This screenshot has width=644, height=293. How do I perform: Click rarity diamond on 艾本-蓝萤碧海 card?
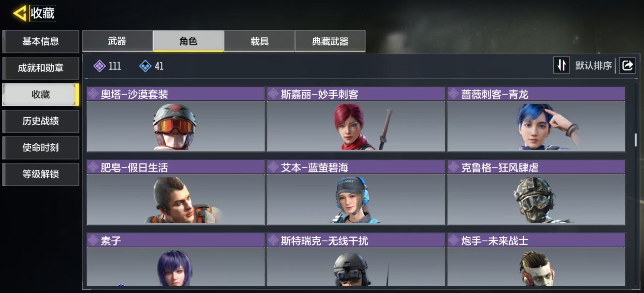[x=273, y=167]
